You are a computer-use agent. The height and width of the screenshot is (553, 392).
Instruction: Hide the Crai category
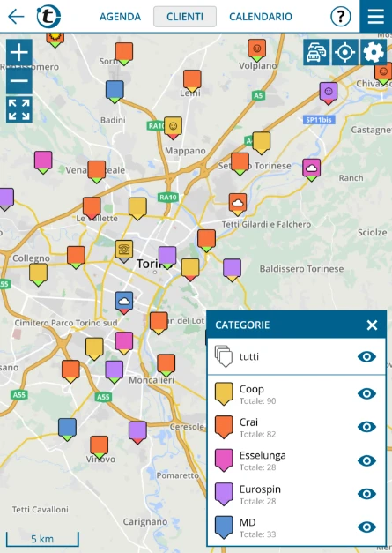click(366, 427)
